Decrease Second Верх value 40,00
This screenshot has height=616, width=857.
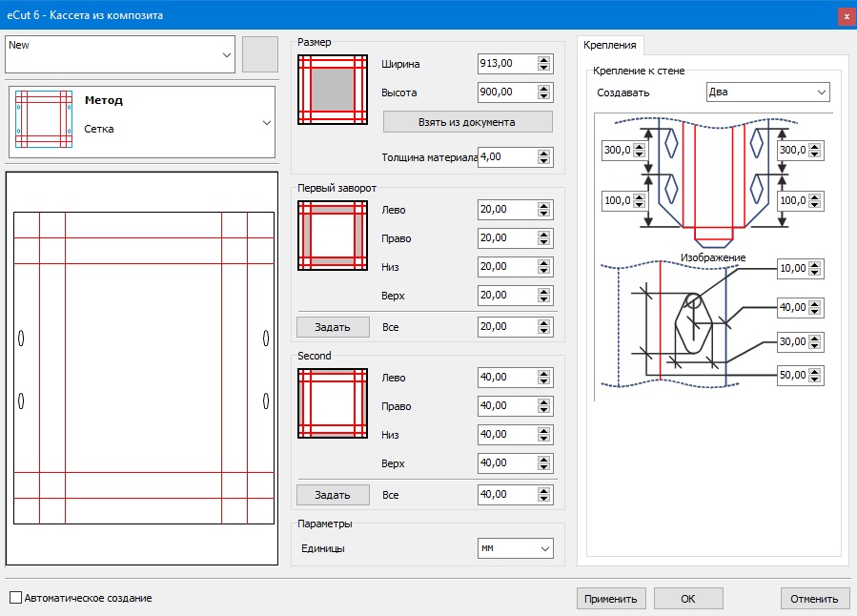pos(543,467)
